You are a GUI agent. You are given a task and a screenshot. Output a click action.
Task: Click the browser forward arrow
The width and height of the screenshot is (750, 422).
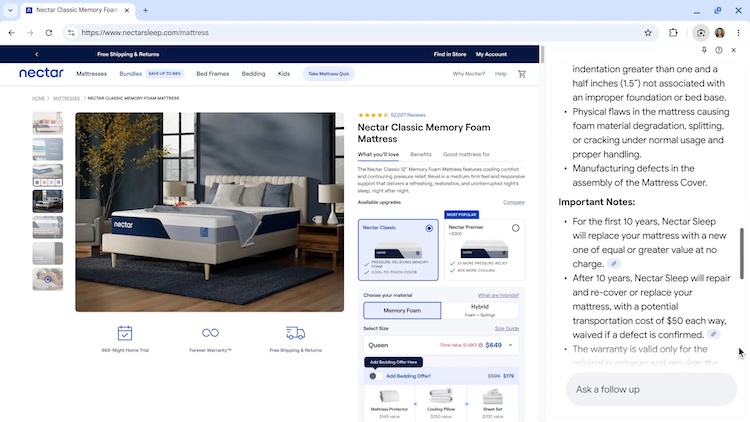[x=30, y=33]
